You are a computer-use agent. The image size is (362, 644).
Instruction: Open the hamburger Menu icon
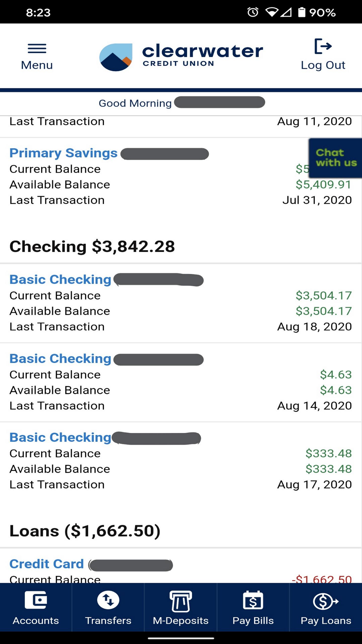pos(37,48)
